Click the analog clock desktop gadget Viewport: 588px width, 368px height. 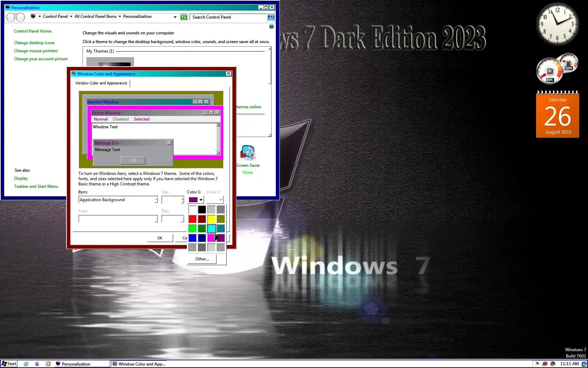point(558,24)
